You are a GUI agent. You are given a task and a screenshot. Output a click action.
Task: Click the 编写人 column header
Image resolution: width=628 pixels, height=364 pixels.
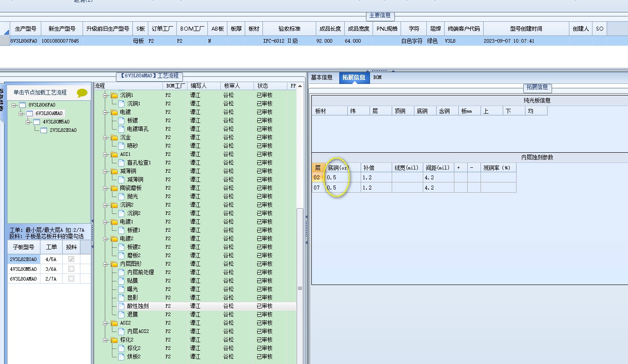pyautogui.click(x=204, y=86)
